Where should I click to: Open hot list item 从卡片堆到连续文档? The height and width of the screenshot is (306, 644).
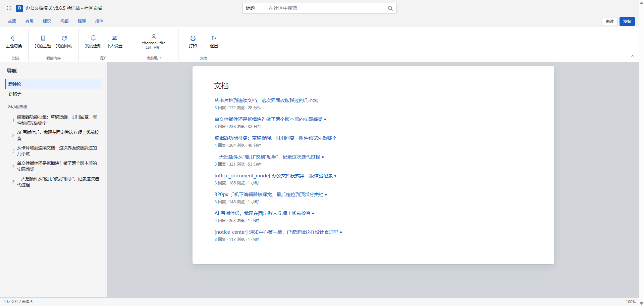pos(58,151)
